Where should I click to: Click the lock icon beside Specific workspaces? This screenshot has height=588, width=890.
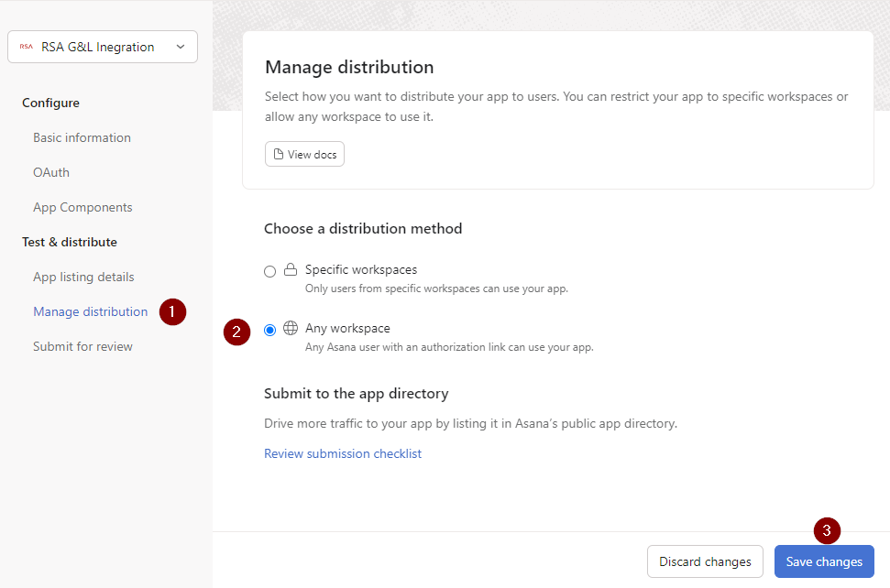291,269
